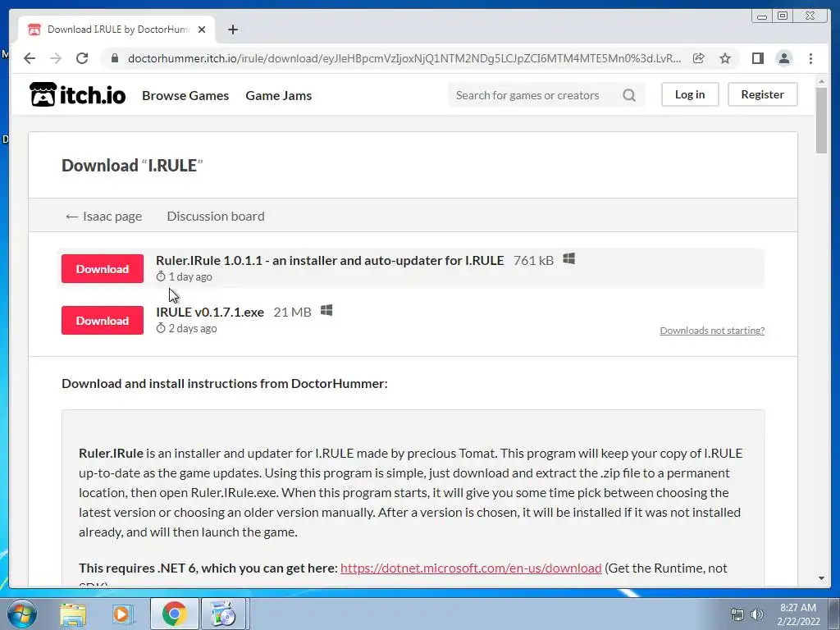Reload the current page
The width and height of the screenshot is (840, 630).
point(82,58)
